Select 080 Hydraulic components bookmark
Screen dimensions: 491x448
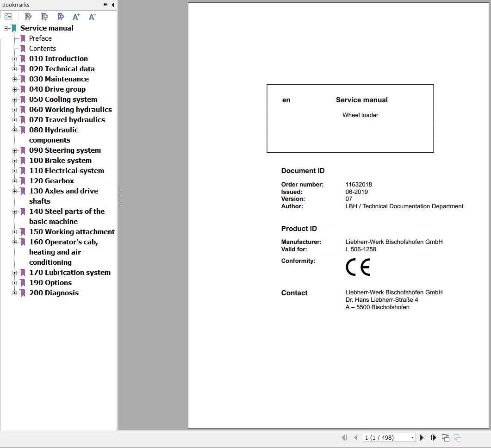coord(54,135)
